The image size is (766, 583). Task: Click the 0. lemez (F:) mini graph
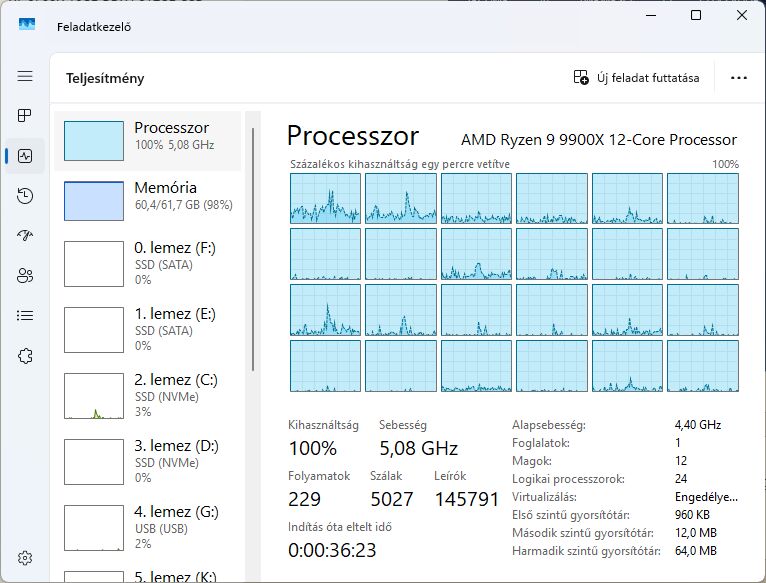point(94,264)
